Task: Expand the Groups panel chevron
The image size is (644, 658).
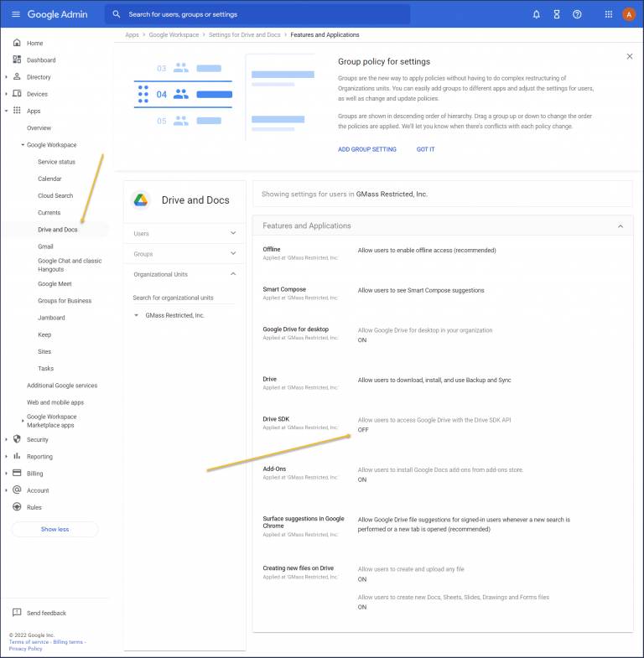Action: click(233, 253)
